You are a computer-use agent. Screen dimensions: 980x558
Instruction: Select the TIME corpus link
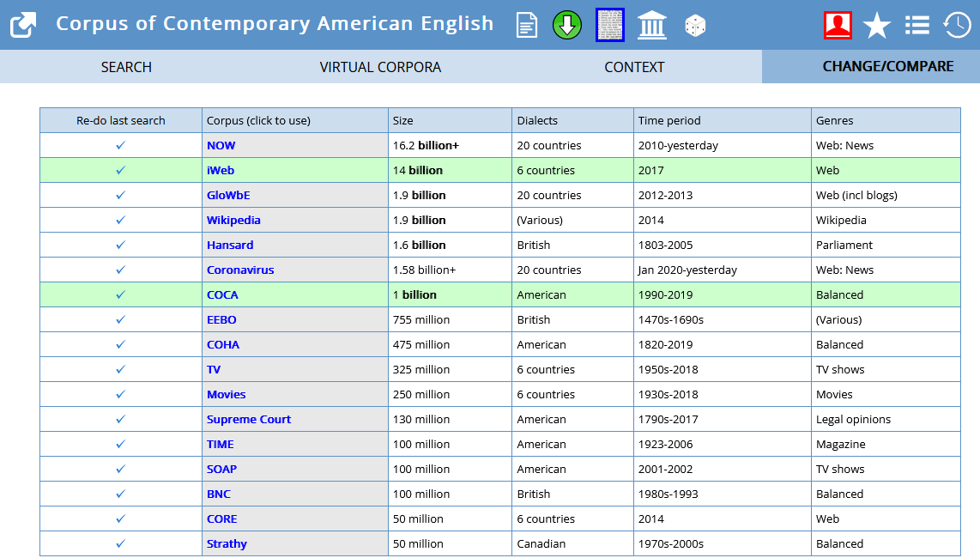coord(220,444)
